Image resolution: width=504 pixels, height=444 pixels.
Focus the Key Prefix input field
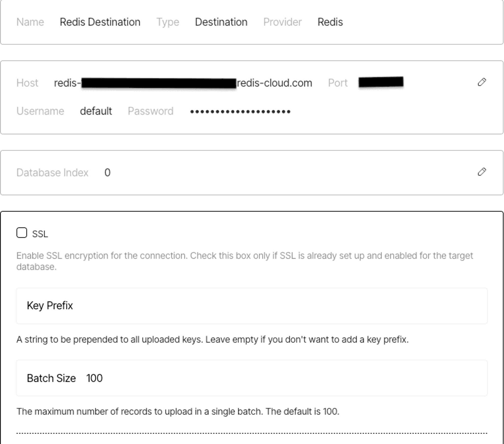click(x=252, y=306)
